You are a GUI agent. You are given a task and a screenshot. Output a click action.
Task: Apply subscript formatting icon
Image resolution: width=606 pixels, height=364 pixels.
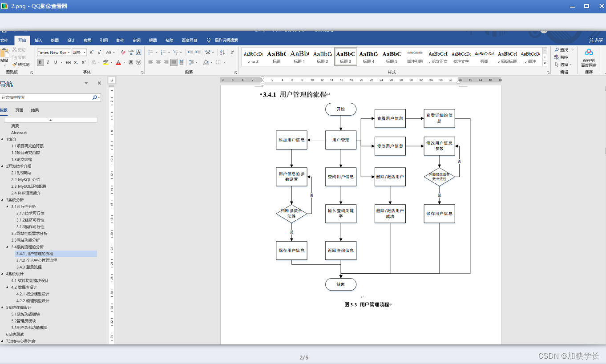[x=76, y=62]
